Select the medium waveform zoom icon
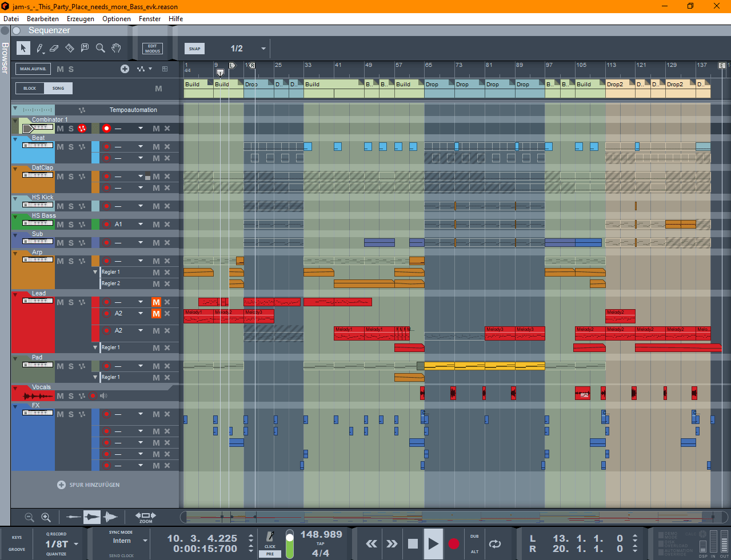This screenshot has width=731, height=560. (x=92, y=517)
